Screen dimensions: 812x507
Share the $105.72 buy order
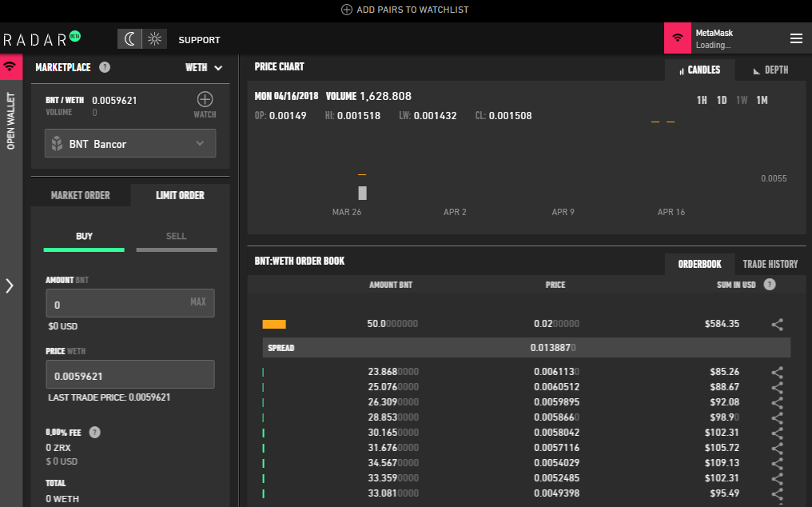point(778,448)
